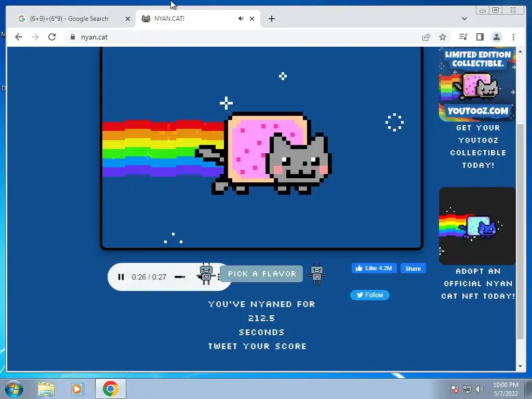532x399 pixels.
Task: Click the Nyan Cat animation
Action: click(262, 148)
